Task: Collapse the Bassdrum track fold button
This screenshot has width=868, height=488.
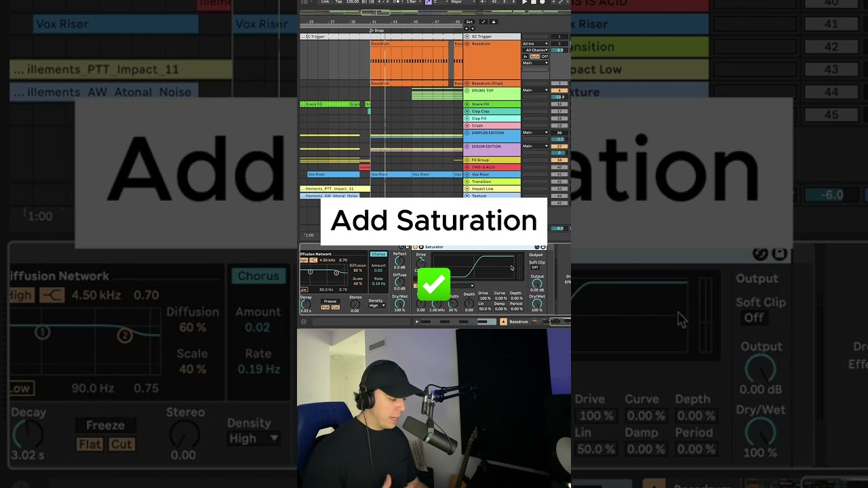Action: pyautogui.click(x=467, y=43)
